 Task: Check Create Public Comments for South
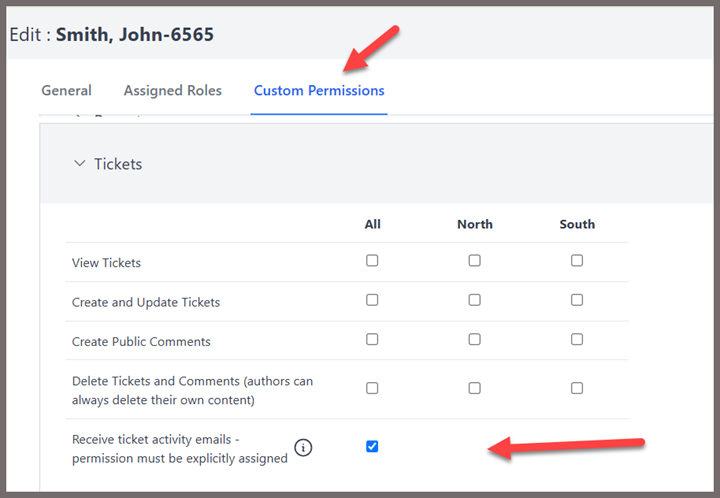(577, 340)
